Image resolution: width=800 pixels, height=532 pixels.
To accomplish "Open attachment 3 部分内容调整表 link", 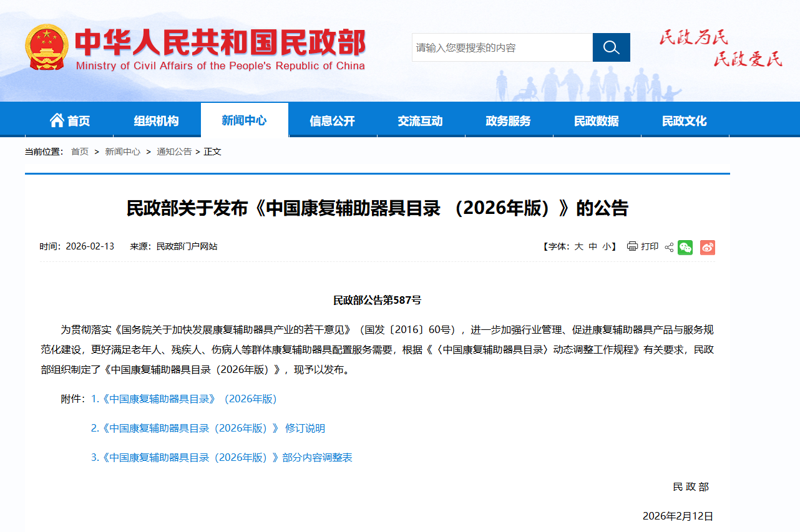I will [x=222, y=457].
